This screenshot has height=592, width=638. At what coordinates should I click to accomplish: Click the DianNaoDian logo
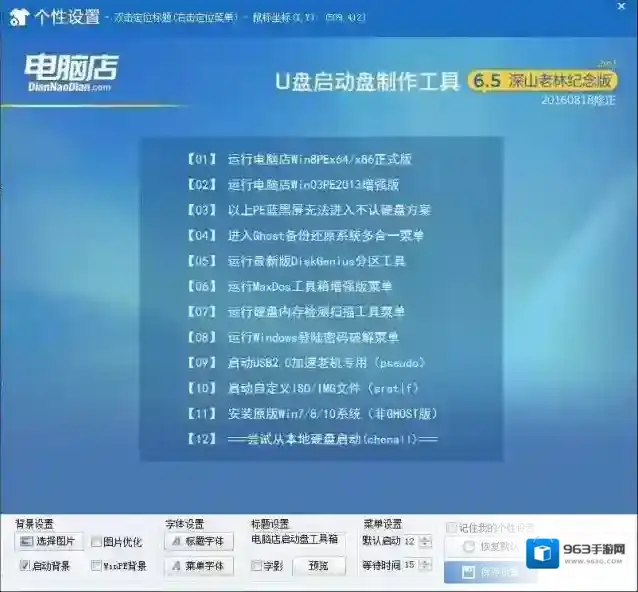pyautogui.click(x=70, y=73)
